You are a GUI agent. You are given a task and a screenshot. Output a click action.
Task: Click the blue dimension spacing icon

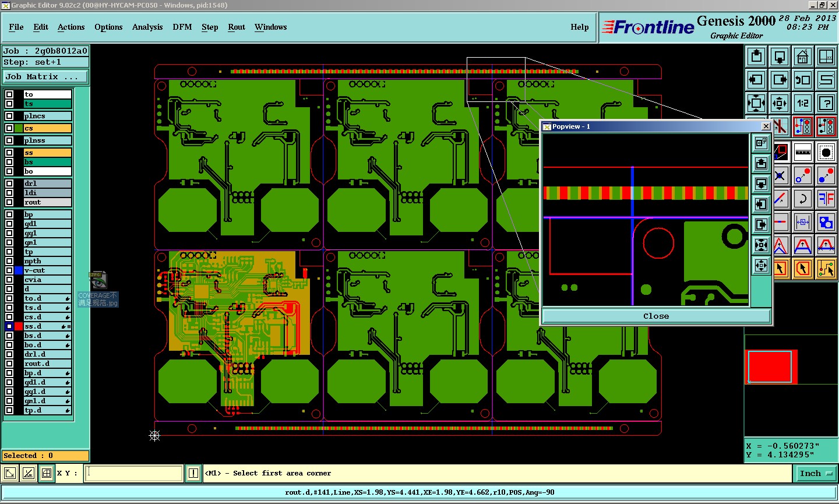(803, 222)
